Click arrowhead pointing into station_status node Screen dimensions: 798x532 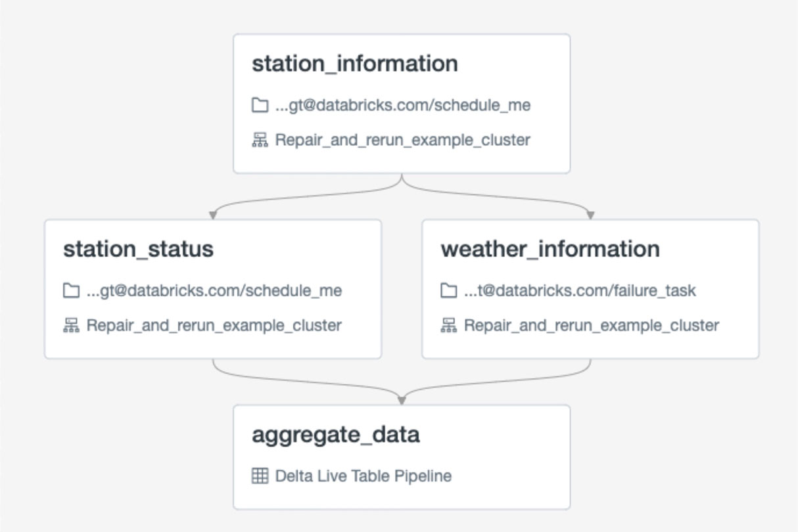coord(213,215)
